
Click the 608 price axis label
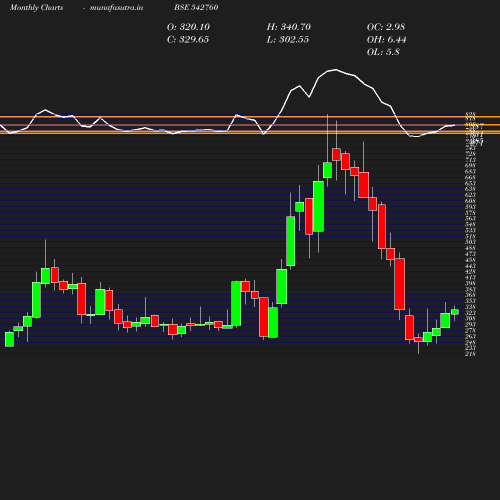[x=470, y=201]
